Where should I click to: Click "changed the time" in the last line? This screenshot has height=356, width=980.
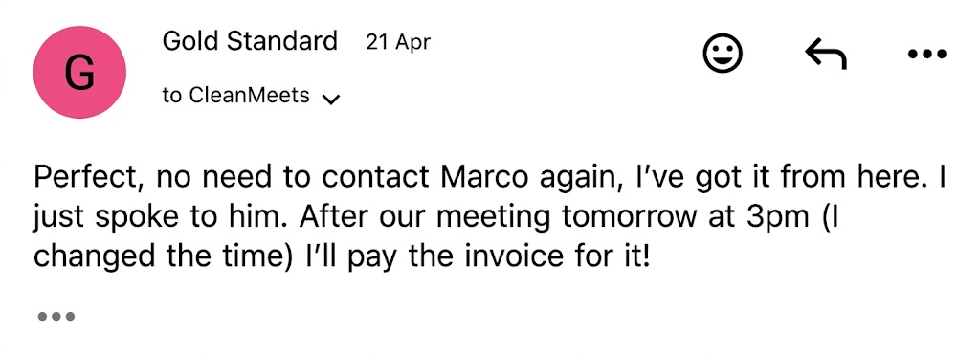(x=163, y=258)
